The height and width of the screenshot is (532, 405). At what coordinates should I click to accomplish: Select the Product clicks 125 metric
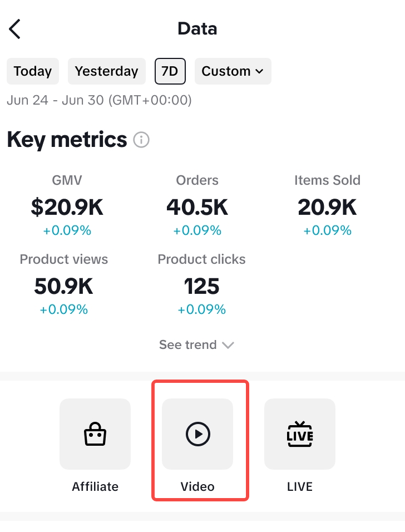201,286
